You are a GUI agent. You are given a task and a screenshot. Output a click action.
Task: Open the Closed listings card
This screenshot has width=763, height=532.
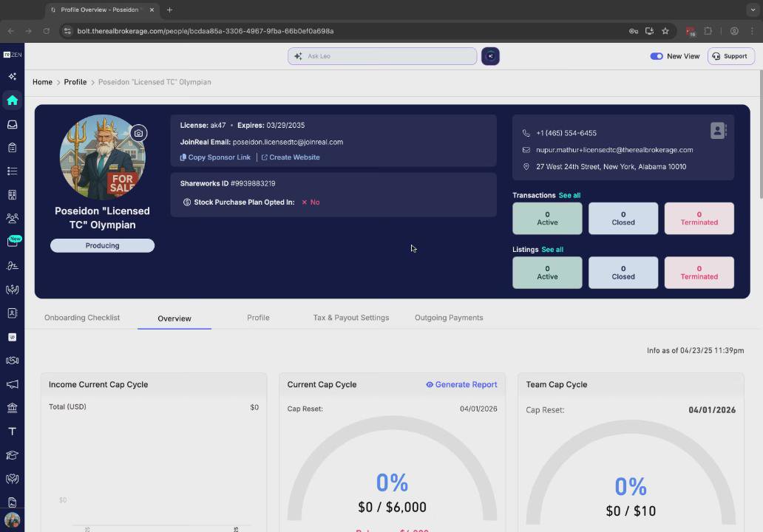(x=623, y=273)
